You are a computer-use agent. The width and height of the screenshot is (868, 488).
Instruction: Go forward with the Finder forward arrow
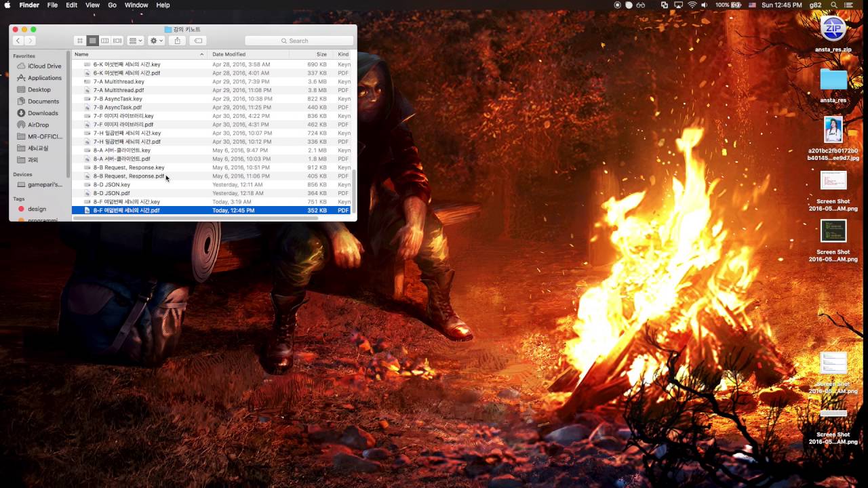tap(29, 41)
